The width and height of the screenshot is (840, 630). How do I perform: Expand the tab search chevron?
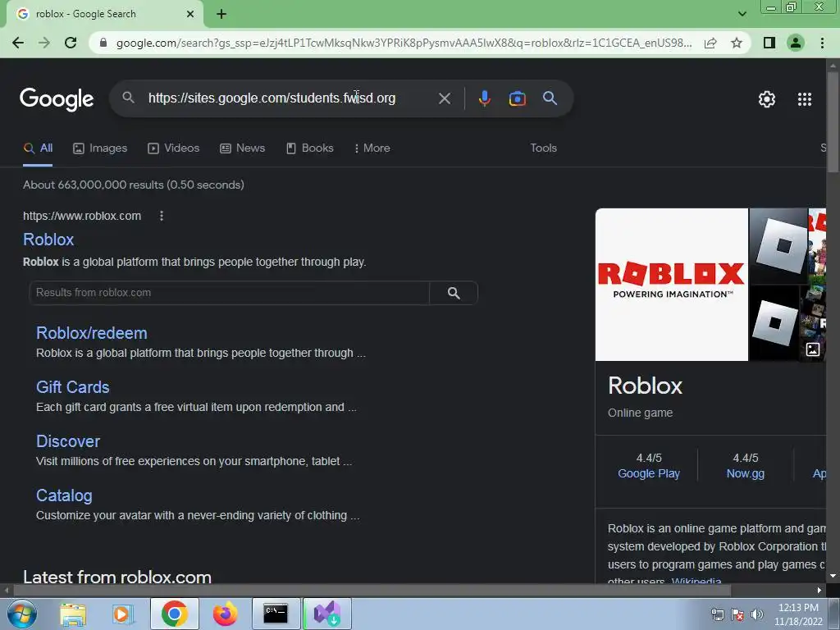point(742,14)
